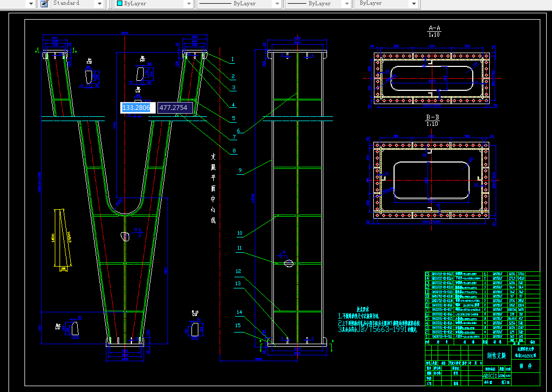
Task: Click part callout number 1
Action: (x=232, y=59)
